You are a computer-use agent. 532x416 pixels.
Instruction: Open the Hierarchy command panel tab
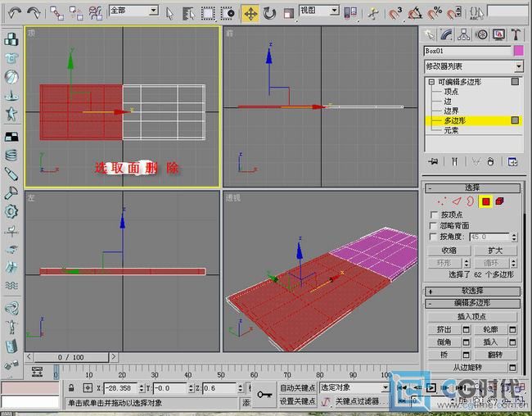464,34
